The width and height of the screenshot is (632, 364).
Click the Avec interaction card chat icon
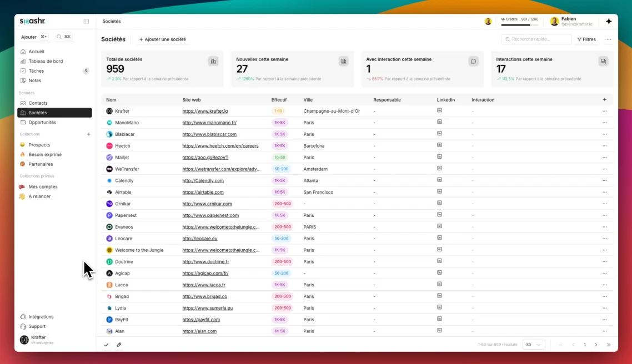click(474, 61)
